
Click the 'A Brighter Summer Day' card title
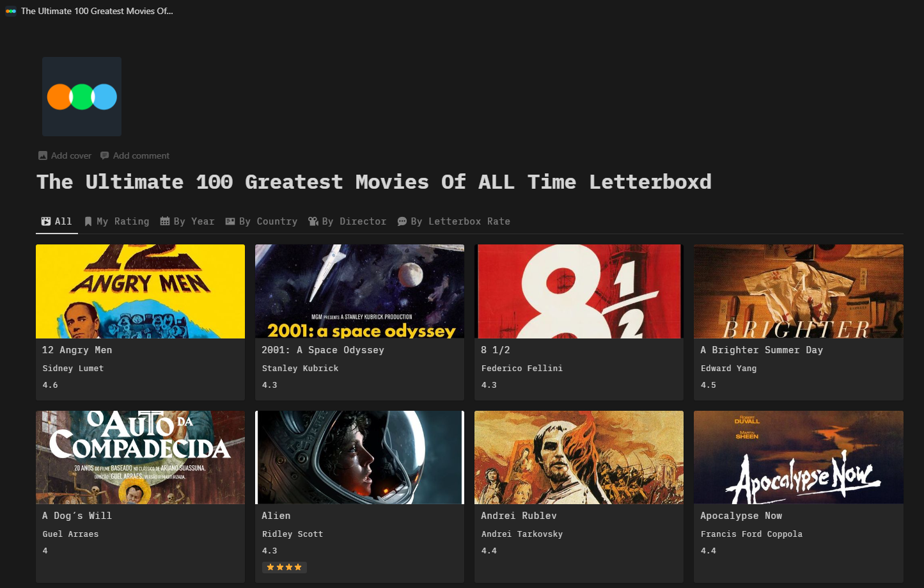coord(762,350)
